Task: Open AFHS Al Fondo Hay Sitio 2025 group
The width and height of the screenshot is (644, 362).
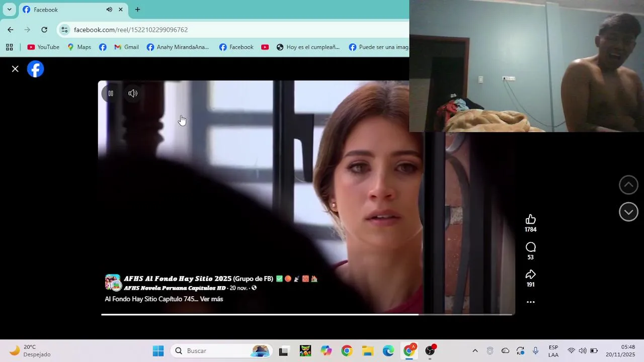Action: pyautogui.click(x=198, y=279)
